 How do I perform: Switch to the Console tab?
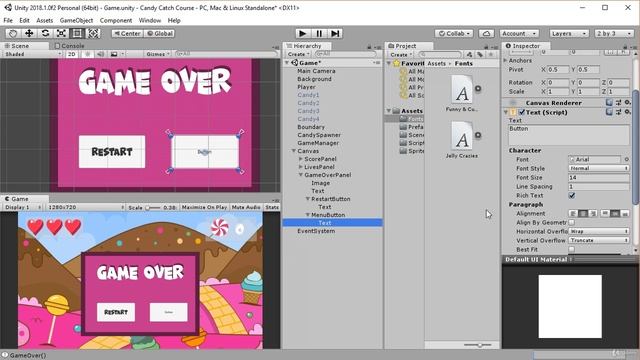[69, 46]
